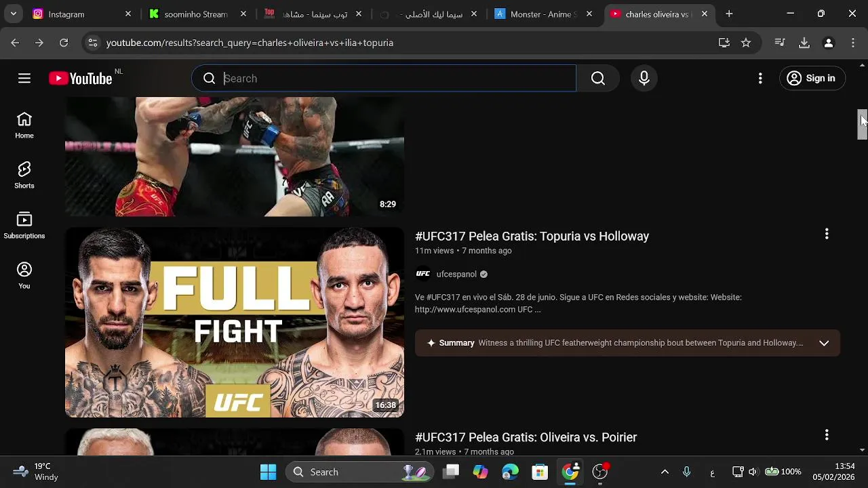Bookmark this page with the star icon

tap(746, 43)
